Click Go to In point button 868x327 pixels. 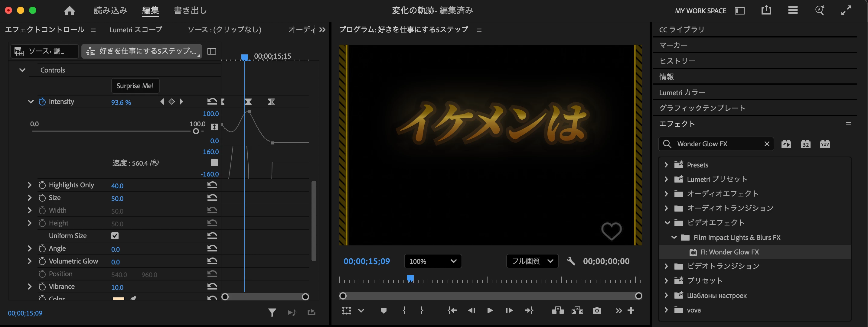coord(452,310)
